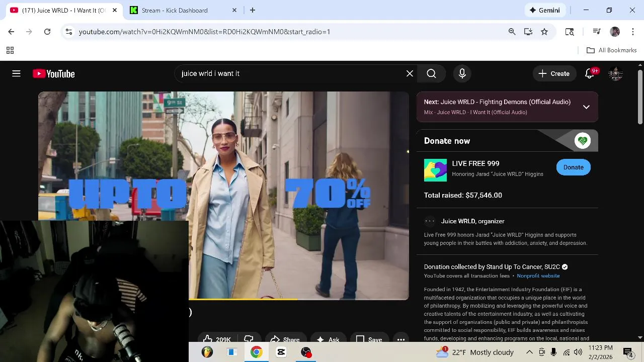Save the video to a playlist

coord(369,340)
